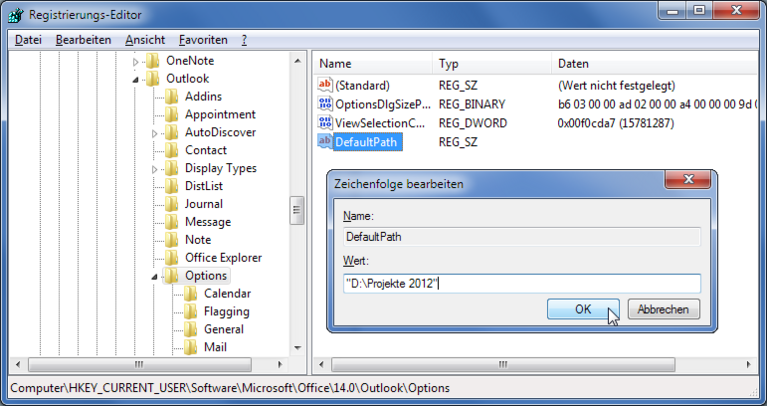767x406 pixels.
Task: Click the (Standard) string value icon
Action: (x=324, y=85)
